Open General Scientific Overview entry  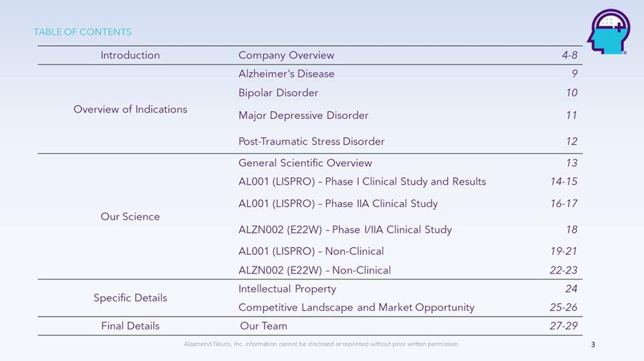[x=305, y=163]
